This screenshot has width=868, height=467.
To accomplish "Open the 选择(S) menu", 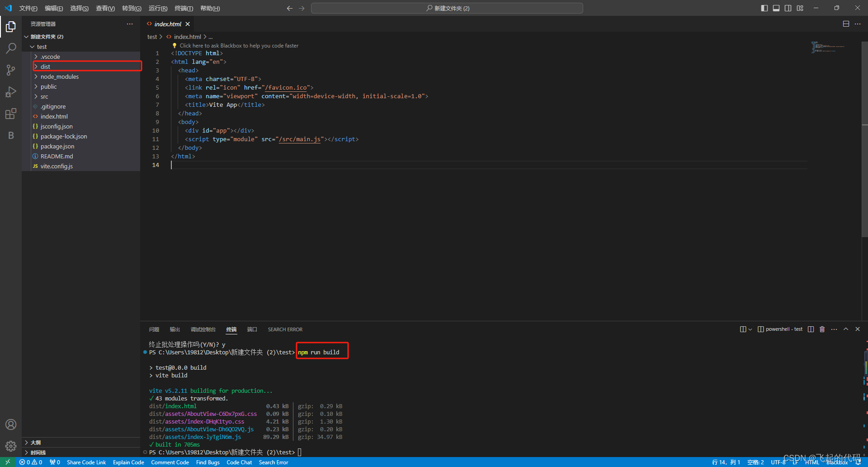I will coord(80,8).
